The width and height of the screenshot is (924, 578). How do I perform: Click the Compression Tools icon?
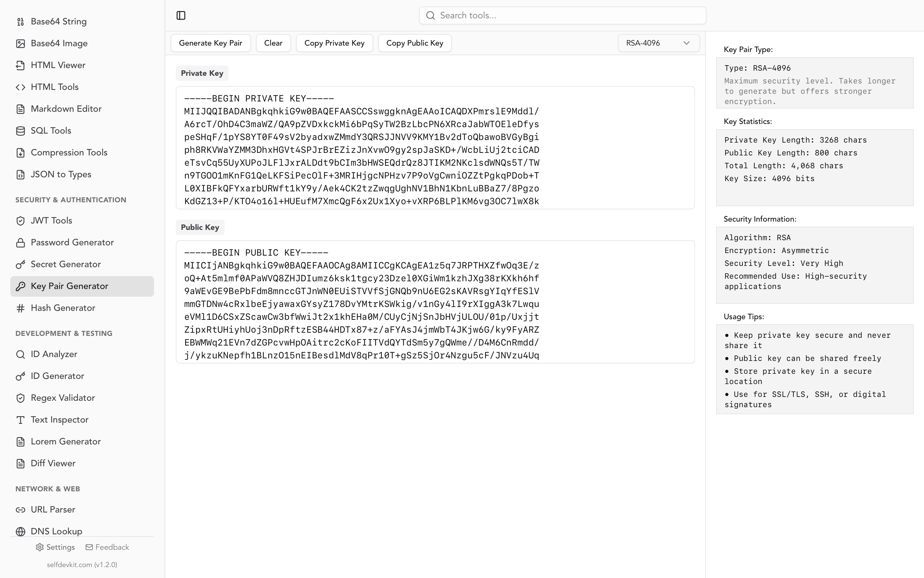[21, 153]
